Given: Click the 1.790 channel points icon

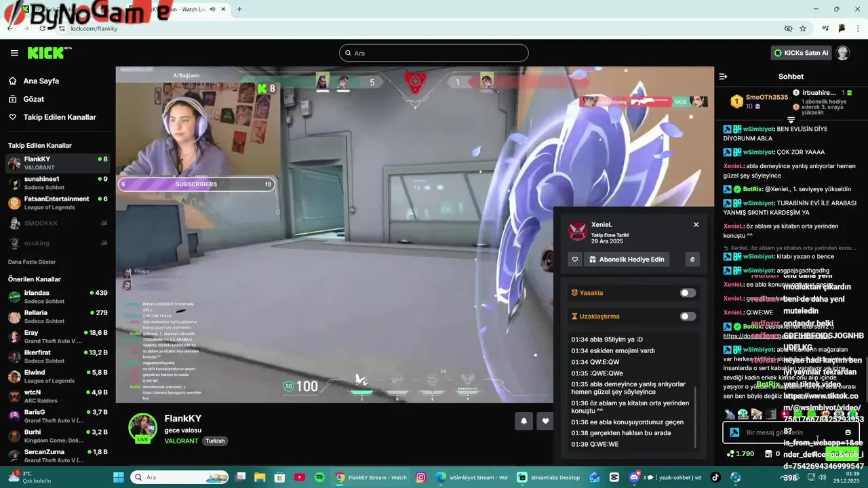Looking at the screenshot, I should (x=730, y=453).
